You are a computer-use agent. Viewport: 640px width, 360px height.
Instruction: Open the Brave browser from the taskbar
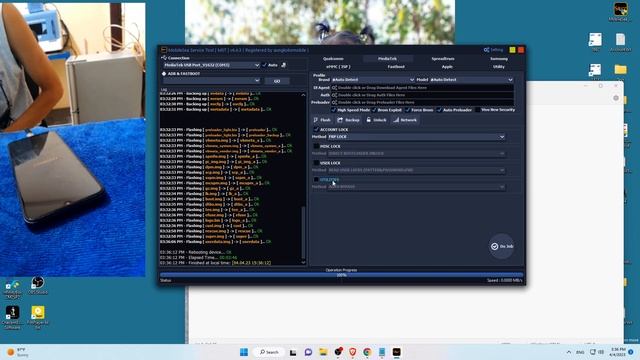pyautogui.click(x=353, y=352)
